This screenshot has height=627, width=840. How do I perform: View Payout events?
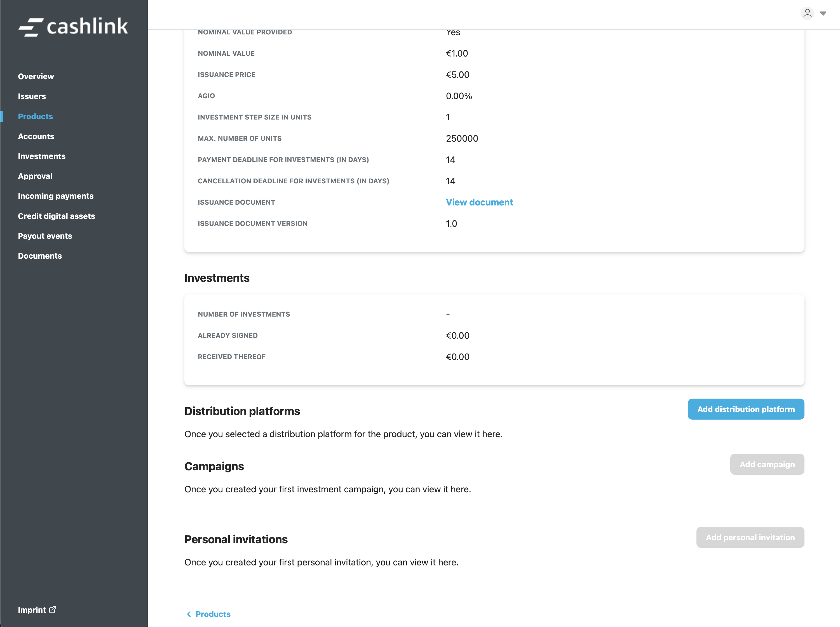point(45,236)
